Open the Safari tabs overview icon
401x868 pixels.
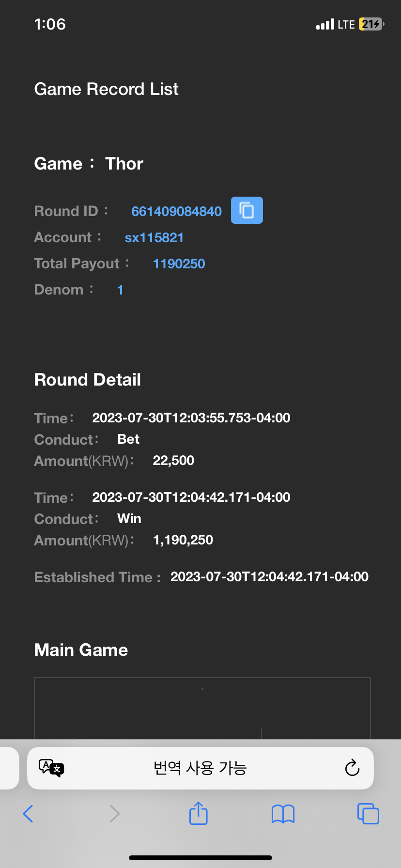[368, 813]
